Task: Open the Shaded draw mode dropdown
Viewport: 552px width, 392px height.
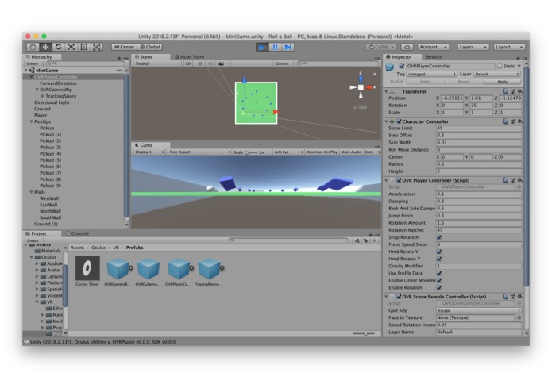Action: tap(158, 63)
